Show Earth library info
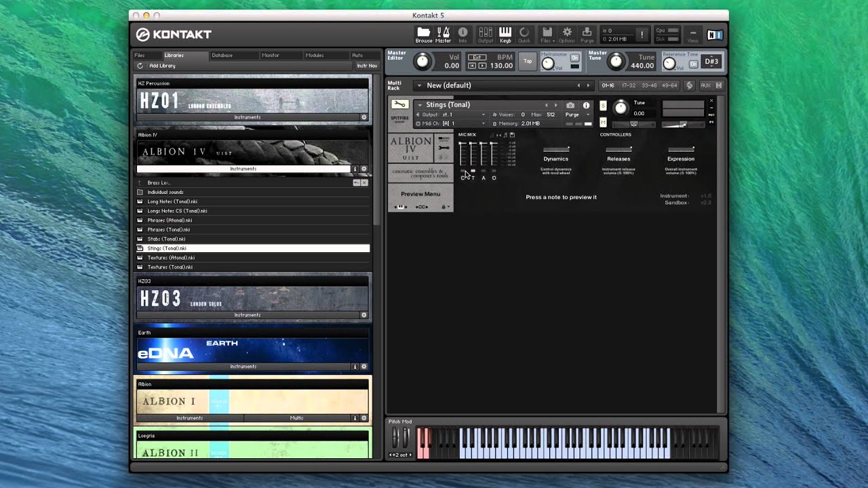The image size is (868, 488). point(355,367)
